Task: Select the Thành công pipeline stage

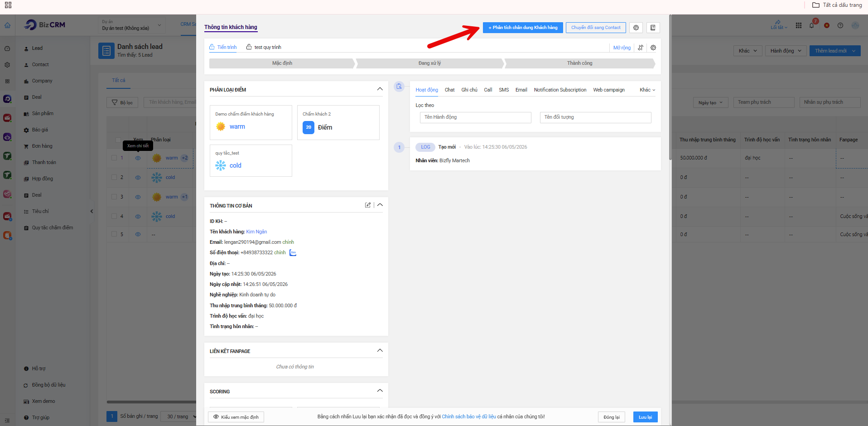Action: coord(580,63)
